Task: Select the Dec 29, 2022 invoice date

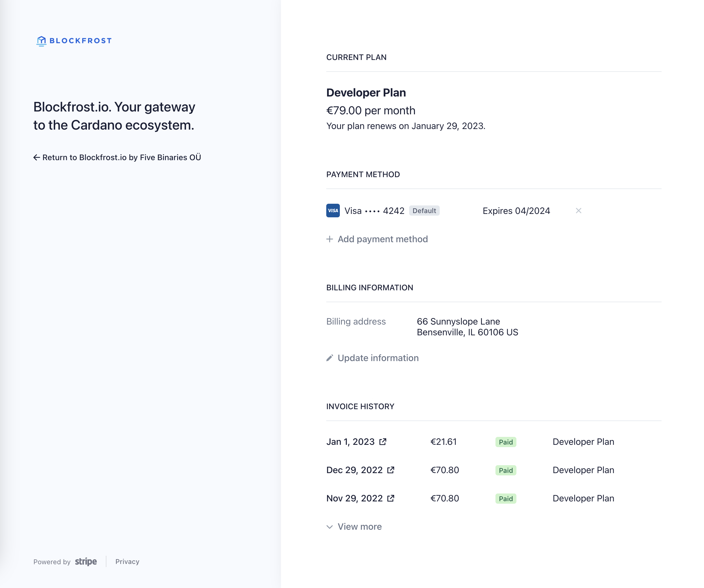Action: [354, 470]
